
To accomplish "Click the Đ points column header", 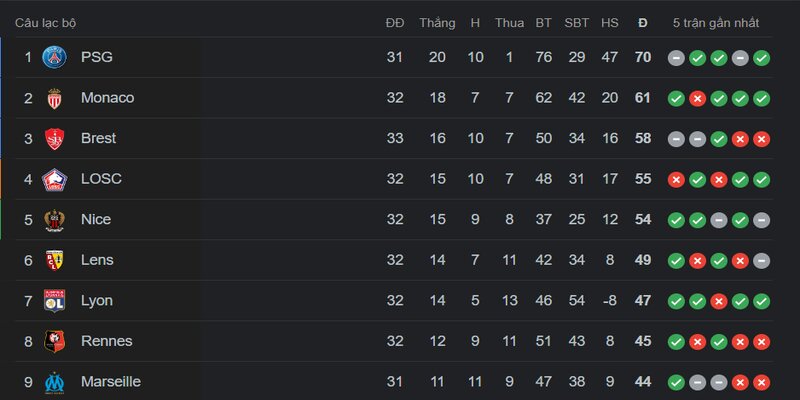I will click(642, 23).
